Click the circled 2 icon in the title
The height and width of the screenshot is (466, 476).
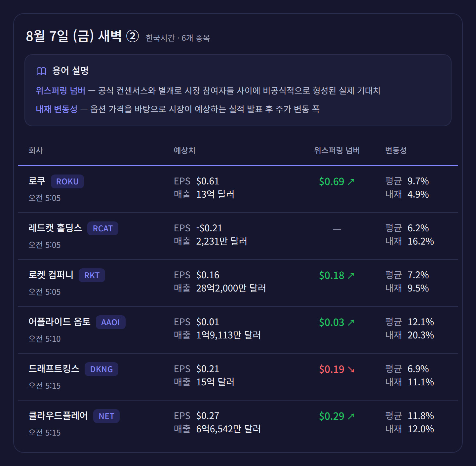[133, 36]
